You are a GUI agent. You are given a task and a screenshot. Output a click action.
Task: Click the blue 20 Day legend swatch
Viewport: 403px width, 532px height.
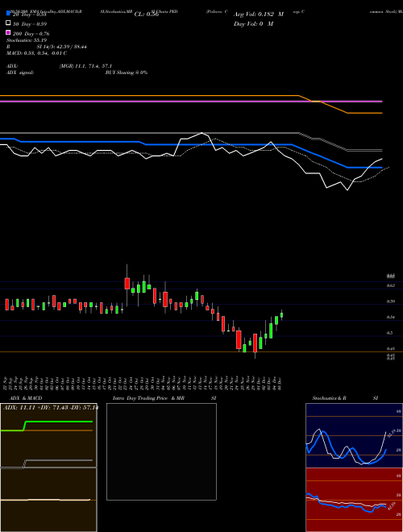click(x=8, y=13)
